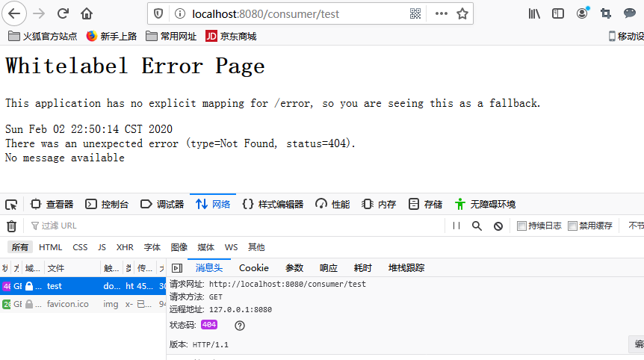Filter requests by HTML

coord(51,247)
